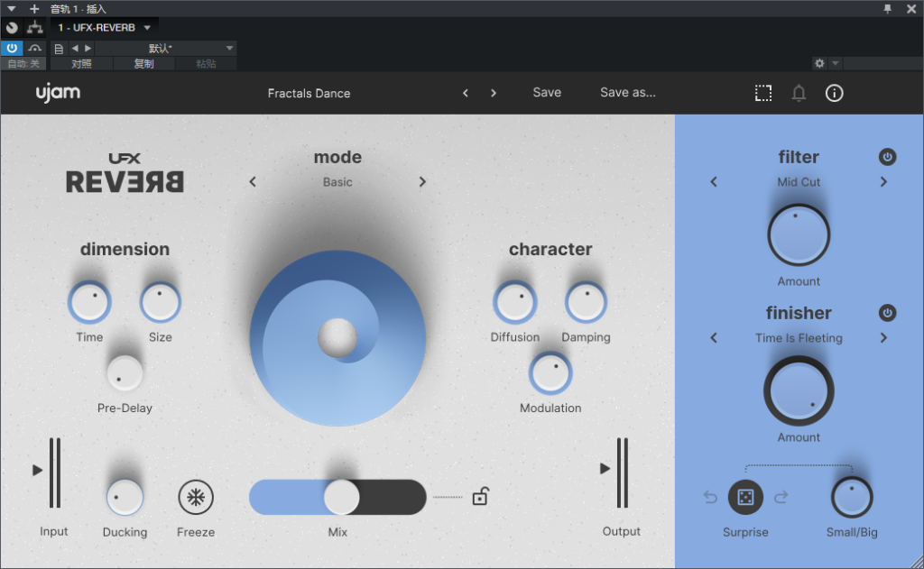Click Save preset
The height and width of the screenshot is (569, 924).
547,93
